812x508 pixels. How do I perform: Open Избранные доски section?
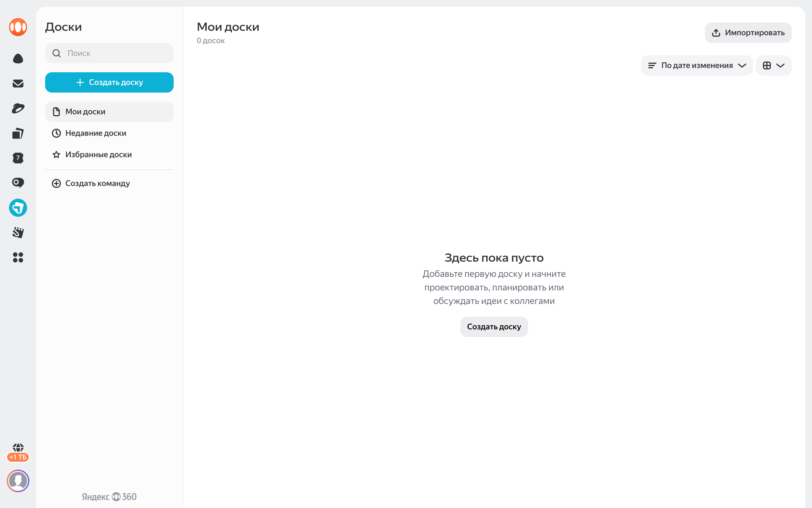(x=109, y=155)
